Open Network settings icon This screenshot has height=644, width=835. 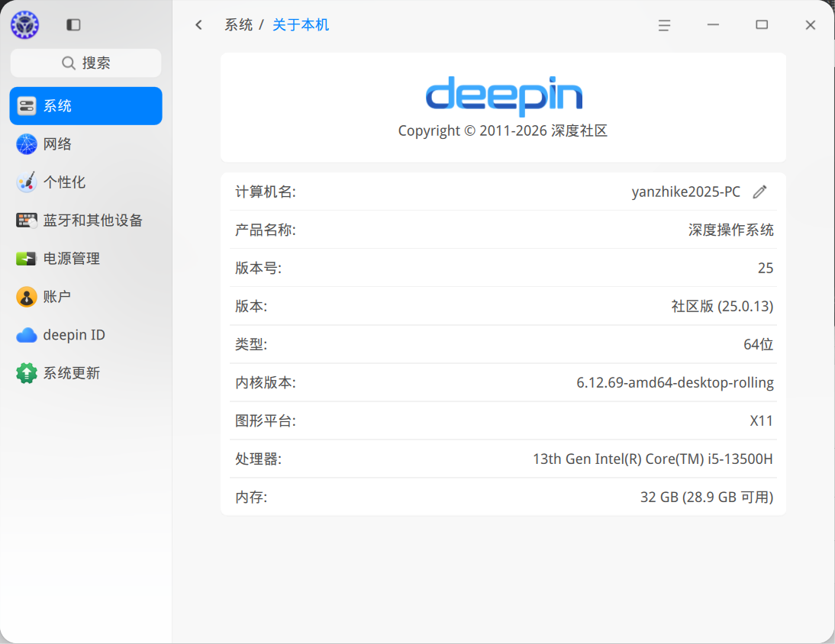[27, 144]
